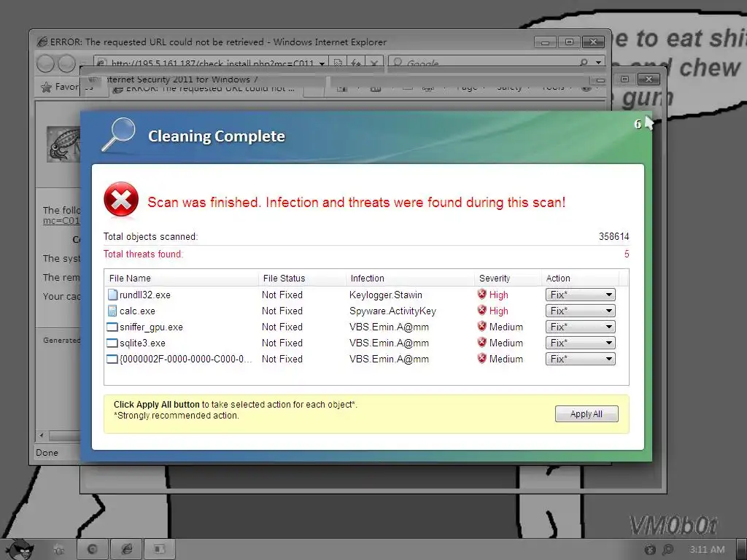Click the Action column header
The width and height of the screenshot is (747, 560).
click(580, 278)
